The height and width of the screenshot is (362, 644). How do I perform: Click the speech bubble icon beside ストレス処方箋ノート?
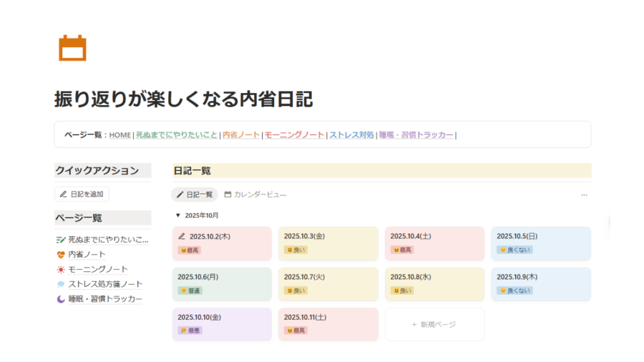(60, 284)
